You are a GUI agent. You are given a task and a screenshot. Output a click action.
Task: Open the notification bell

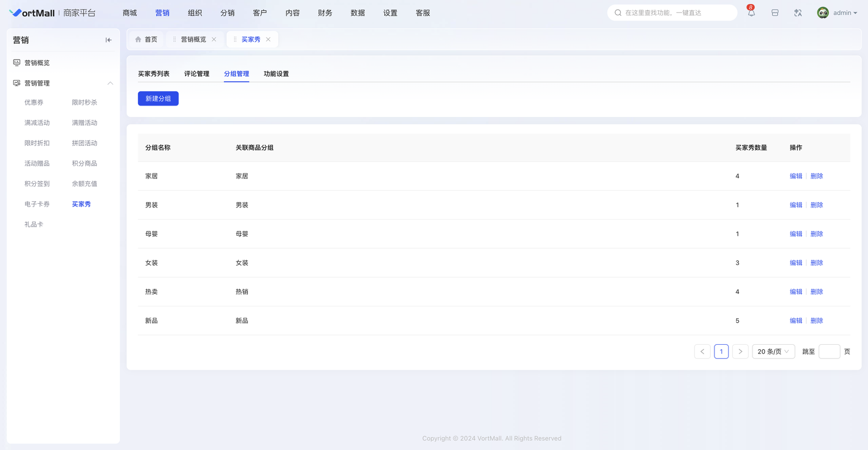pos(751,13)
